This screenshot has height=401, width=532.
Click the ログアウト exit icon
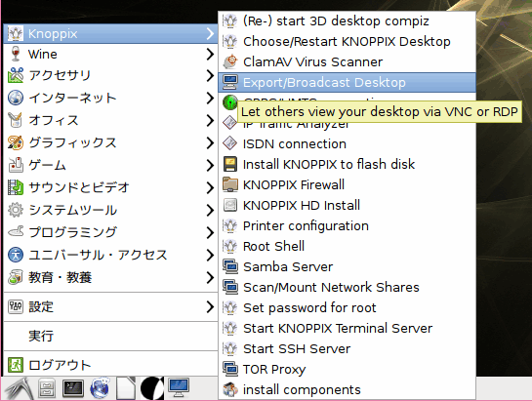[16, 365]
